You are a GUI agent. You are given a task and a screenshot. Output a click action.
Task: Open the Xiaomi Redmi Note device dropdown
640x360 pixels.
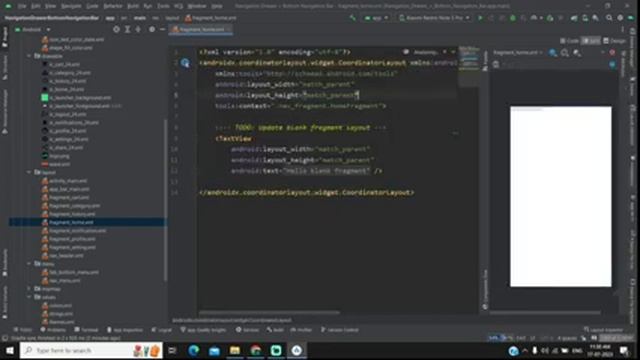434,18
